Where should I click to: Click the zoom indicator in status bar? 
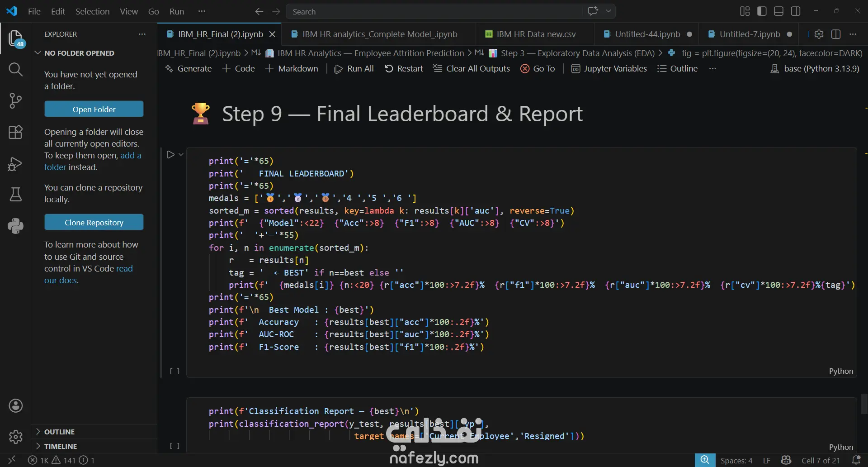[705, 460]
